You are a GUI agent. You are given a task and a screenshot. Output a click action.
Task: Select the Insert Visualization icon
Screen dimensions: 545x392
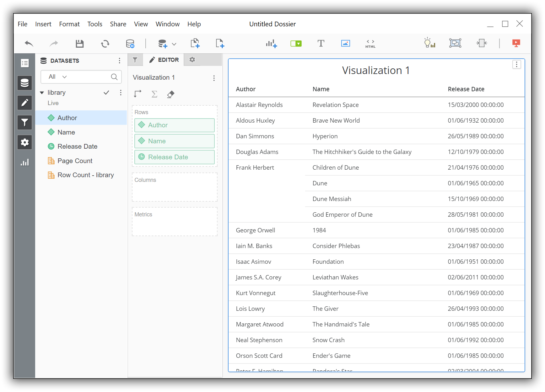(271, 43)
